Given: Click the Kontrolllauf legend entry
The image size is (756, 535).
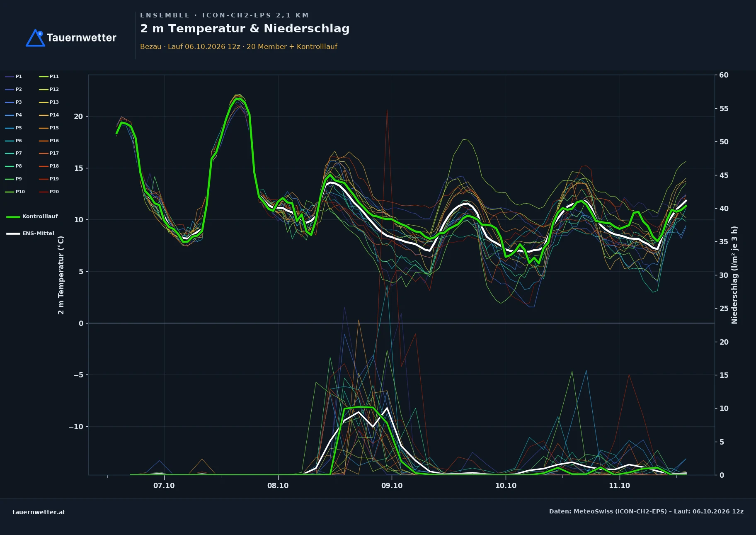Looking at the screenshot, I should pos(32,216).
